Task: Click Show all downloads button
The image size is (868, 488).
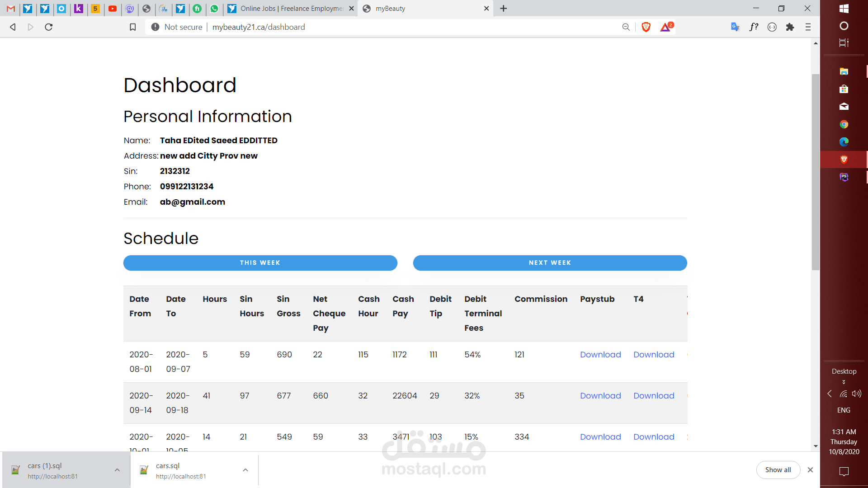Action: tap(778, 470)
